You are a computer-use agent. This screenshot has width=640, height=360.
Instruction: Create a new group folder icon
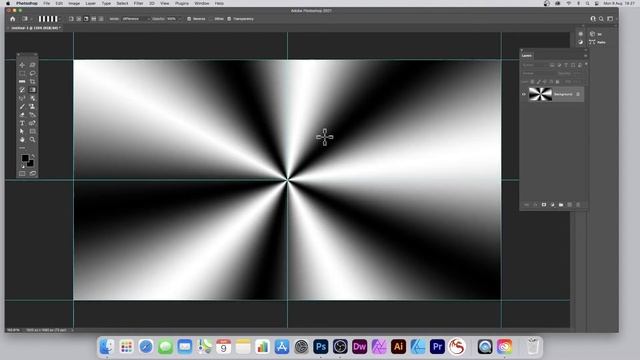pyautogui.click(x=561, y=204)
